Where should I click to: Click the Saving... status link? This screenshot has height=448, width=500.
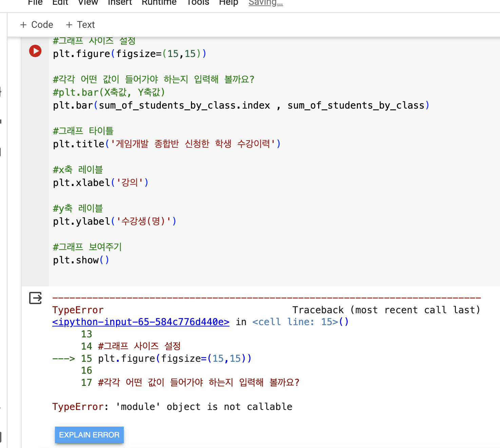[x=266, y=2]
